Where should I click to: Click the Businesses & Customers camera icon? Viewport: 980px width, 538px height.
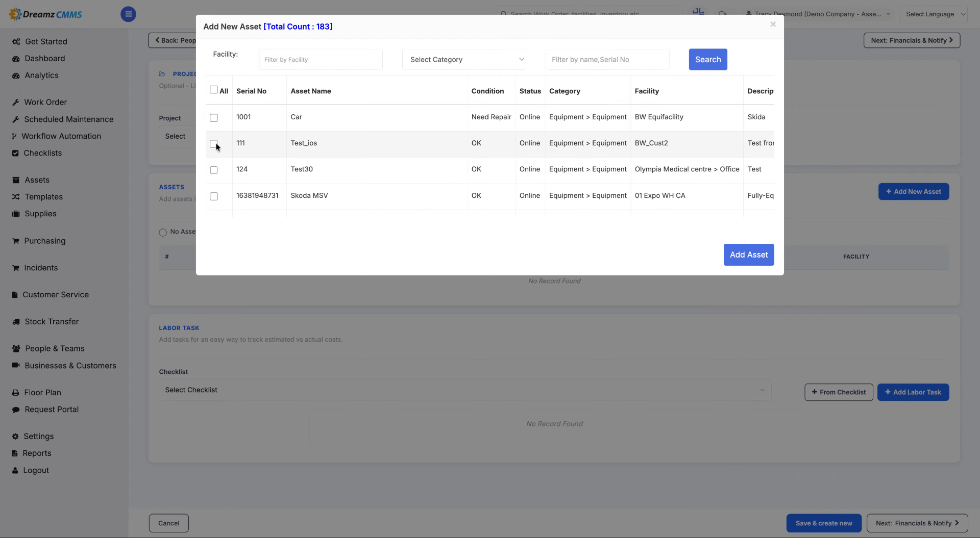click(16, 366)
